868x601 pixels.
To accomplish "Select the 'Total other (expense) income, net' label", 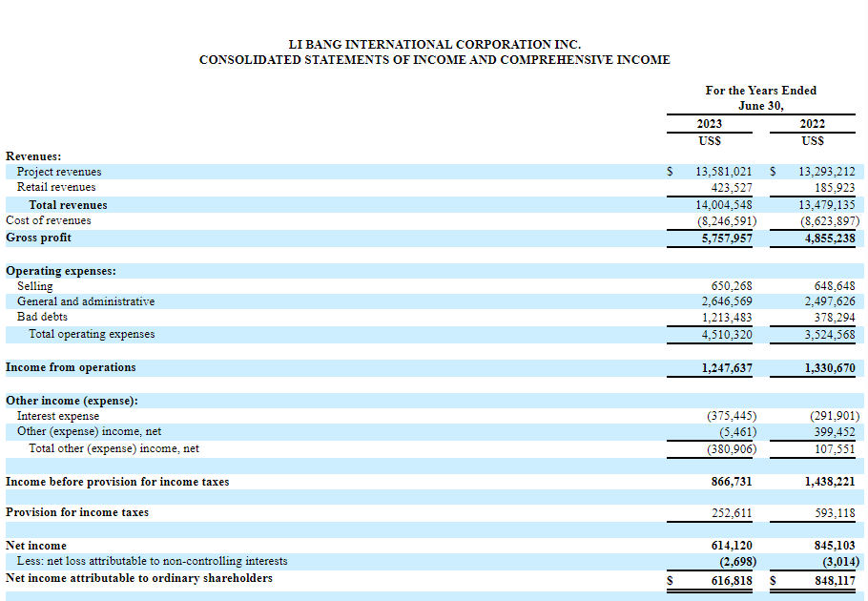I will click(x=114, y=448).
